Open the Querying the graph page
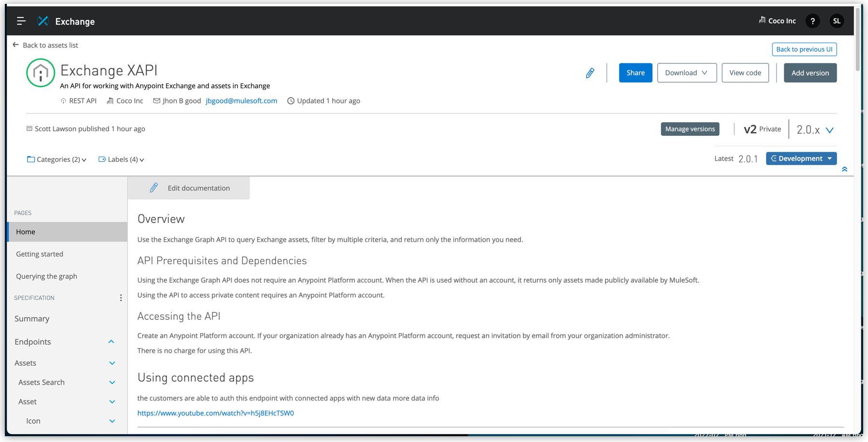This screenshot has width=868, height=442. click(46, 276)
